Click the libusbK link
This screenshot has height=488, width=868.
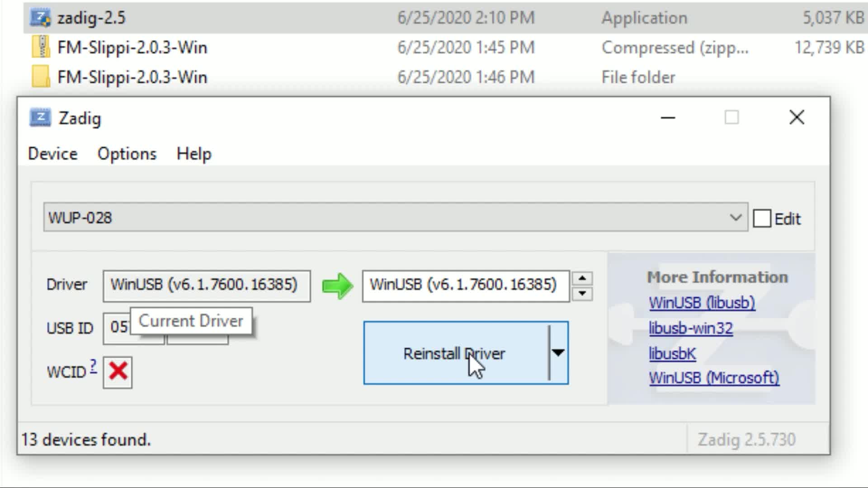click(x=672, y=353)
